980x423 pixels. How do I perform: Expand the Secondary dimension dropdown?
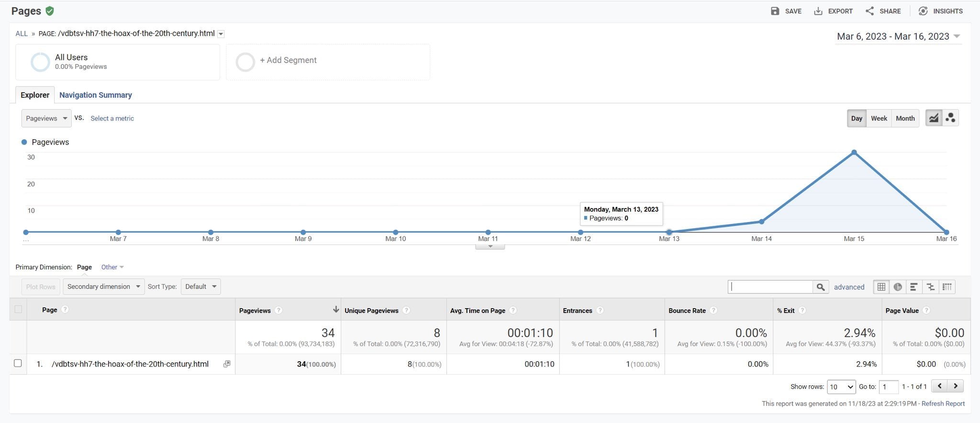coord(103,287)
